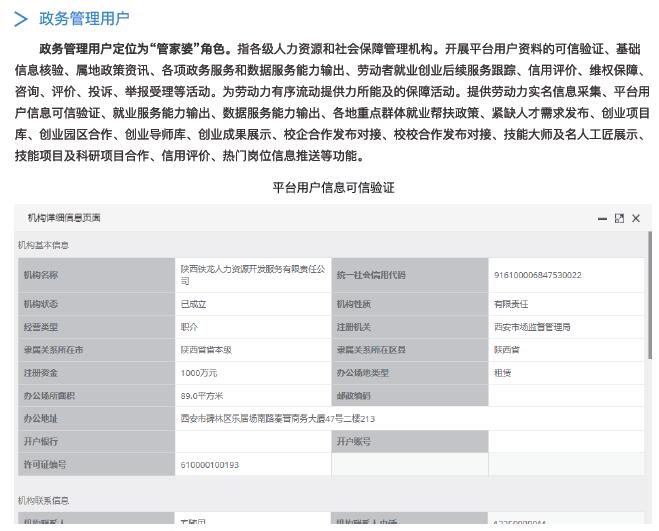Click the 机构性质 value 有限责任

click(510, 304)
